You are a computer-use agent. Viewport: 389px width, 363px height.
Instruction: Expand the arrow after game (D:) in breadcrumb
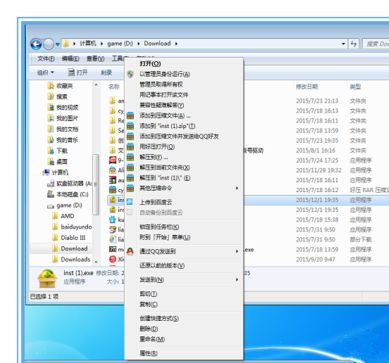click(x=138, y=44)
